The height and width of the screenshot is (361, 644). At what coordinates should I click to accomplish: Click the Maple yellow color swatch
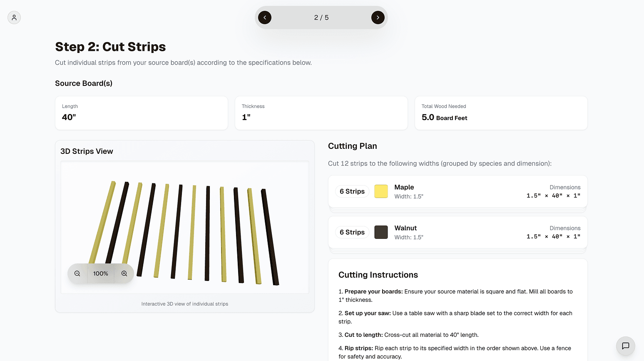(381, 191)
